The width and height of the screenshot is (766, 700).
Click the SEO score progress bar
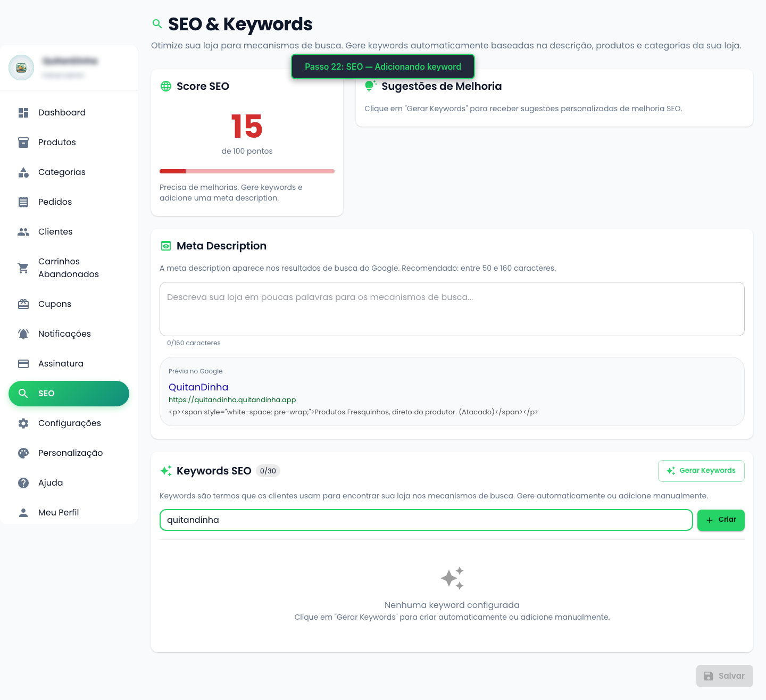(247, 171)
